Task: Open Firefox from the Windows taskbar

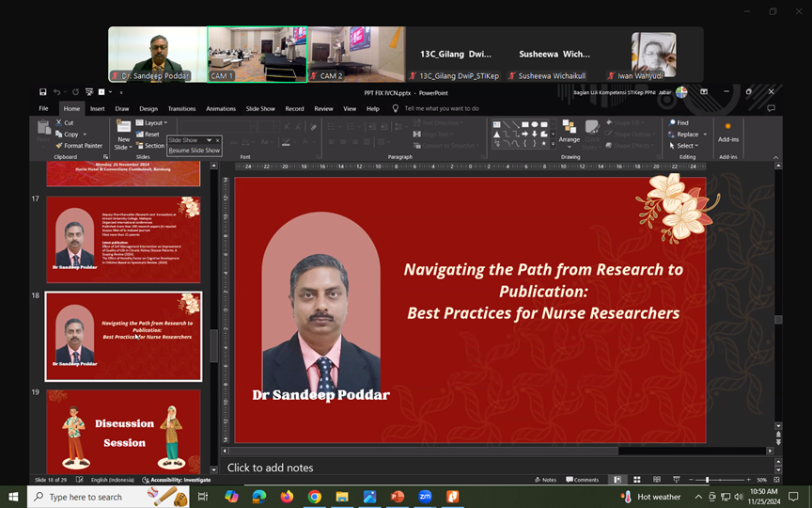Action: click(287, 497)
